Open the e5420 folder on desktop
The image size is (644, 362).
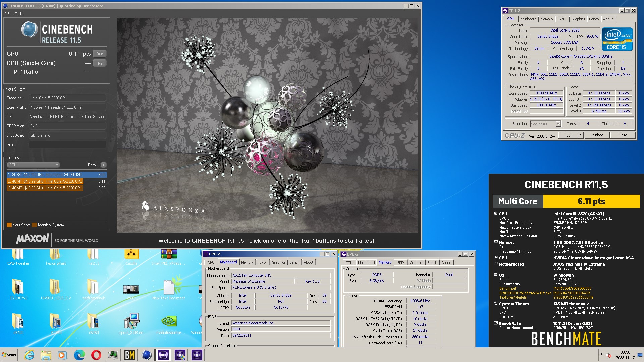tap(18, 324)
